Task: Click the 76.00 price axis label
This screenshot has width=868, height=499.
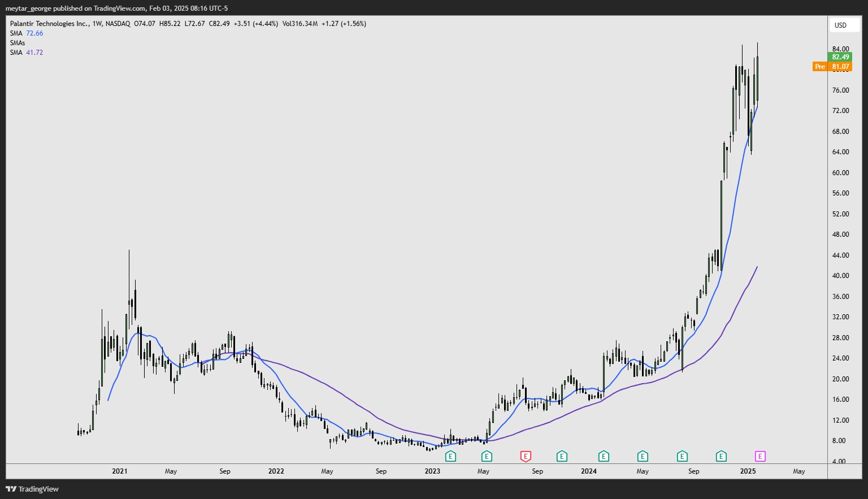Action: 840,90
